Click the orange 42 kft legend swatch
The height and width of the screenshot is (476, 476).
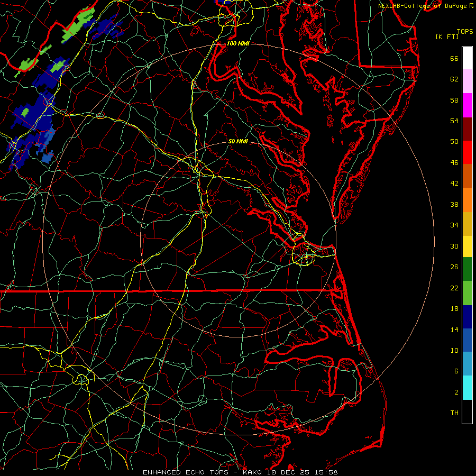(x=467, y=200)
